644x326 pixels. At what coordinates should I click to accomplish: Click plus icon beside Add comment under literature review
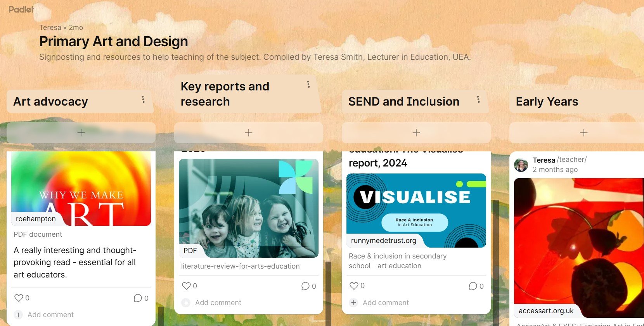pos(186,303)
